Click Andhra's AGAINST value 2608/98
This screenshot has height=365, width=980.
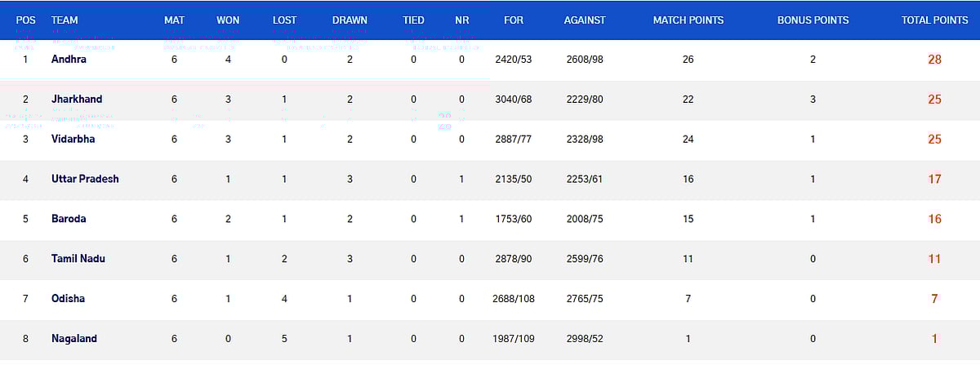[x=584, y=60]
